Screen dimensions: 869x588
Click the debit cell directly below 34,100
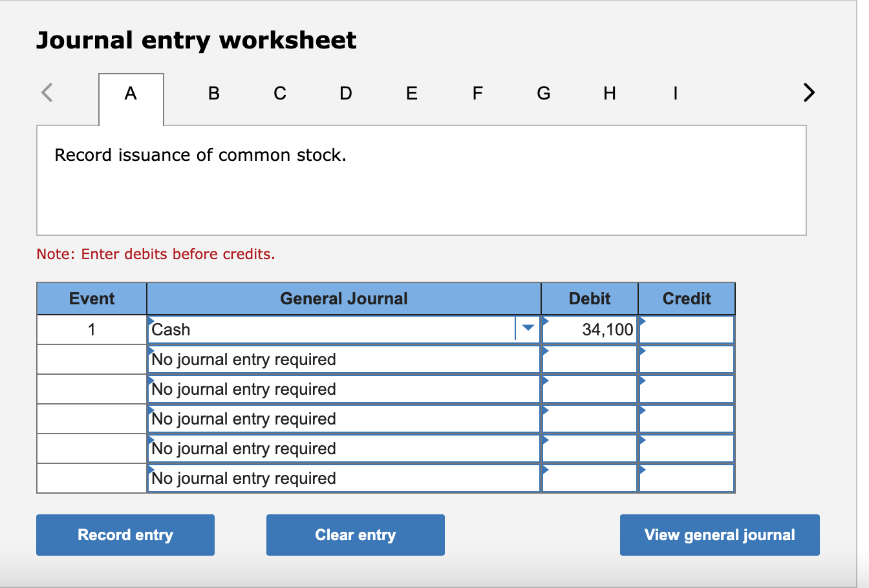590,359
